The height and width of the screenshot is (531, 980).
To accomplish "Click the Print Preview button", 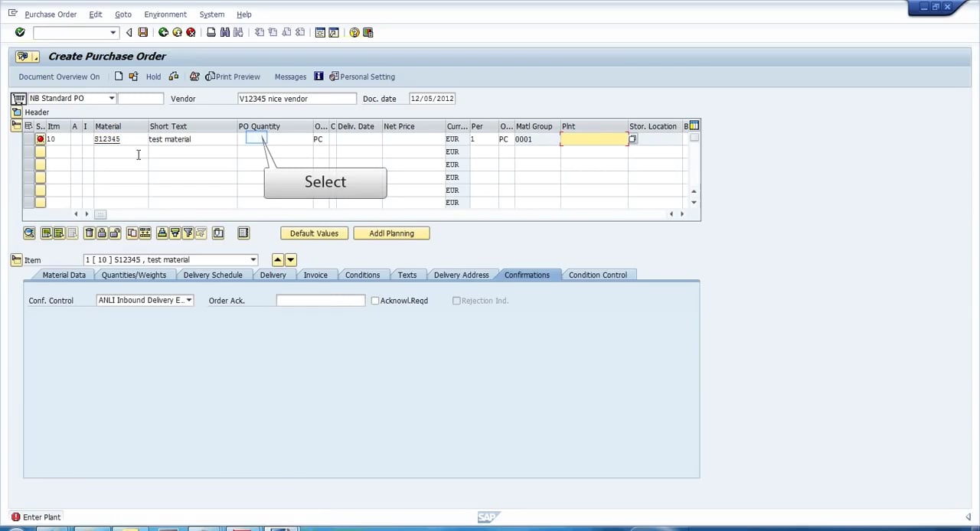I will tap(233, 77).
